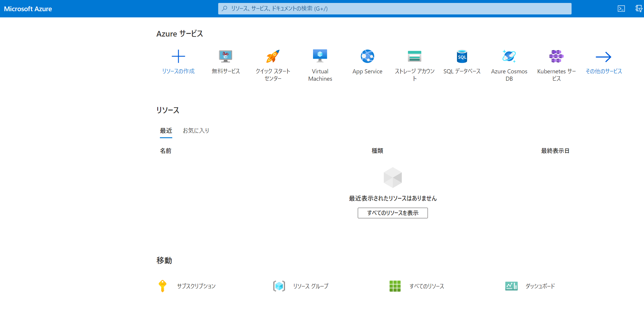This screenshot has height=317, width=644.
Task: Click the App Service label
Action: coord(367,72)
